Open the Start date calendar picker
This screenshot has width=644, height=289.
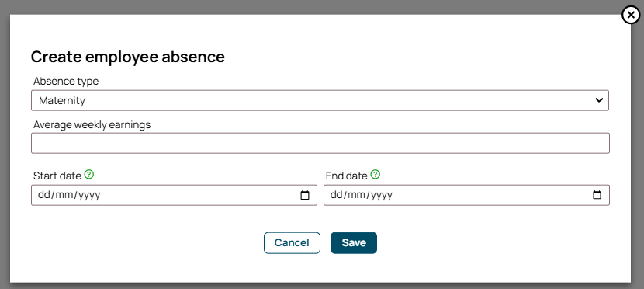pyautogui.click(x=305, y=195)
